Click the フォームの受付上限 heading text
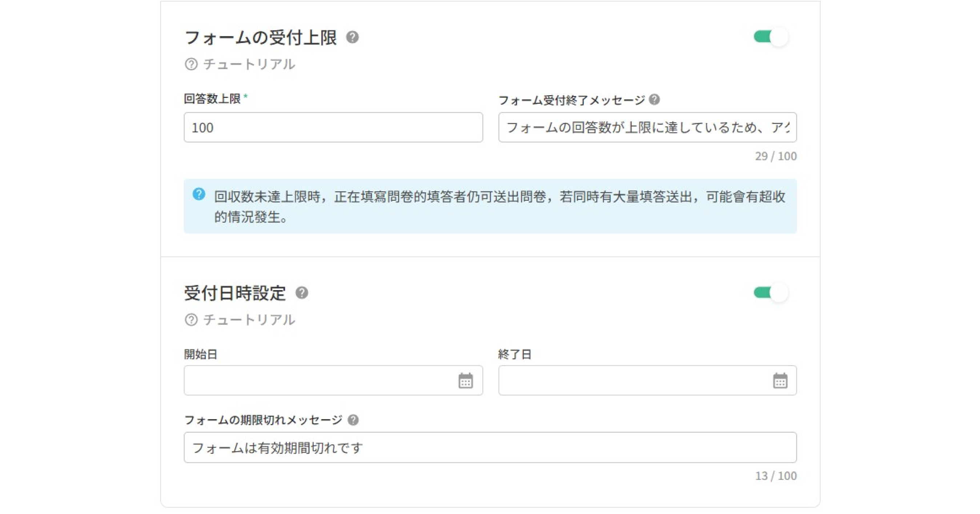This screenshot has width=980, height=514. 261,38
